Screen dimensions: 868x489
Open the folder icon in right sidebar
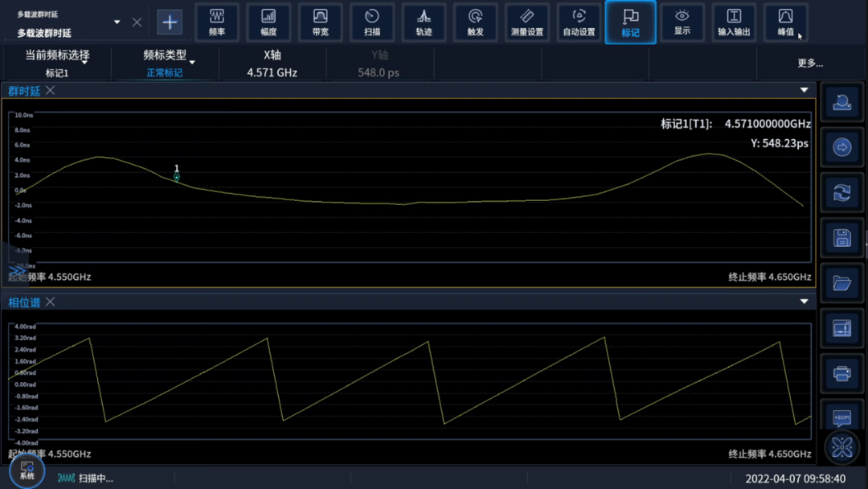coord(841,283)
